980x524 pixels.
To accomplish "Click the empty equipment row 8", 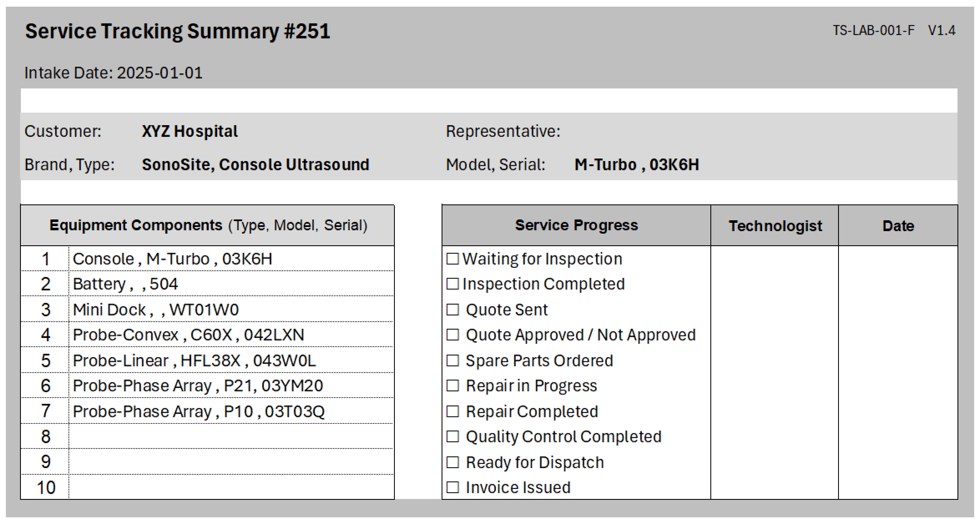I will tap(231, 437).
